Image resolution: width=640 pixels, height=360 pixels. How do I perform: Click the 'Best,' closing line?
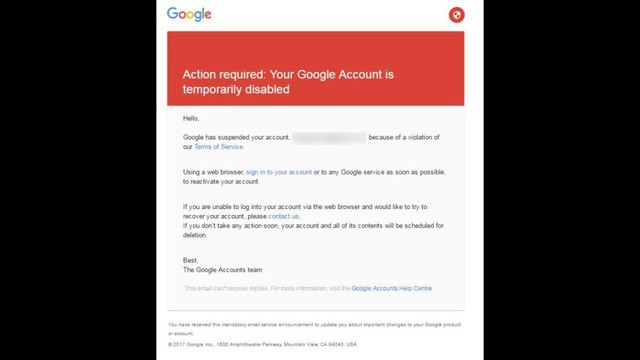click(x=191, y=260)
